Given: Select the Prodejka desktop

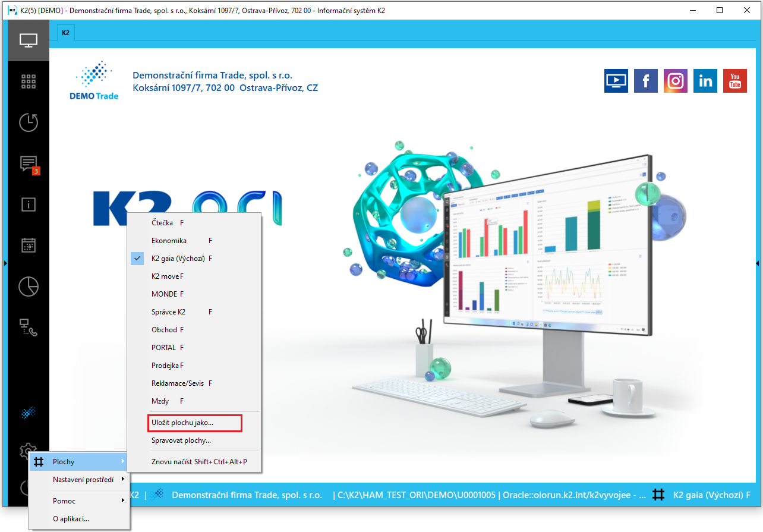Looking at the screenshot, I should pyautogui.click(x=194, y=366).
